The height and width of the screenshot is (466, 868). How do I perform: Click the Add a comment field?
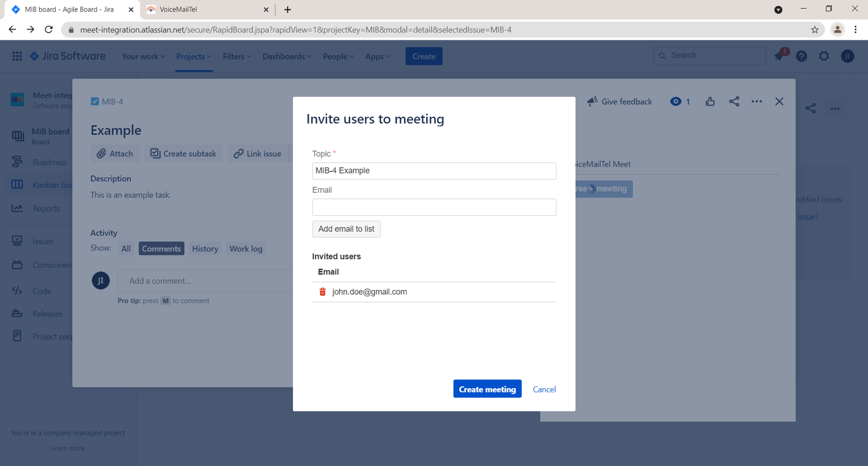pyautogui.click(x=205, y=281)
